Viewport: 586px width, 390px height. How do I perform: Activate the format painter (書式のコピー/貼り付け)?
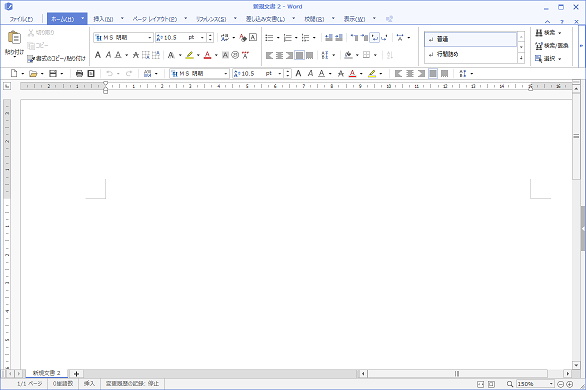(x=56, y=59)
